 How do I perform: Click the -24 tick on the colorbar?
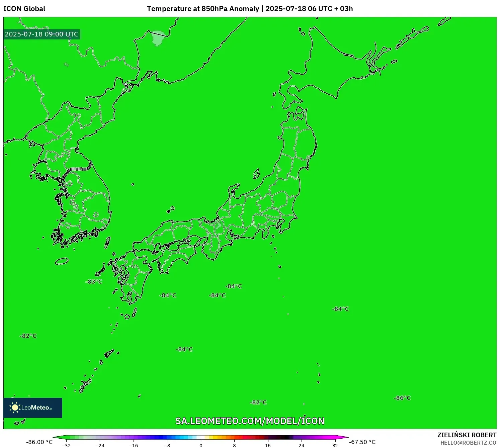point(100,445)
